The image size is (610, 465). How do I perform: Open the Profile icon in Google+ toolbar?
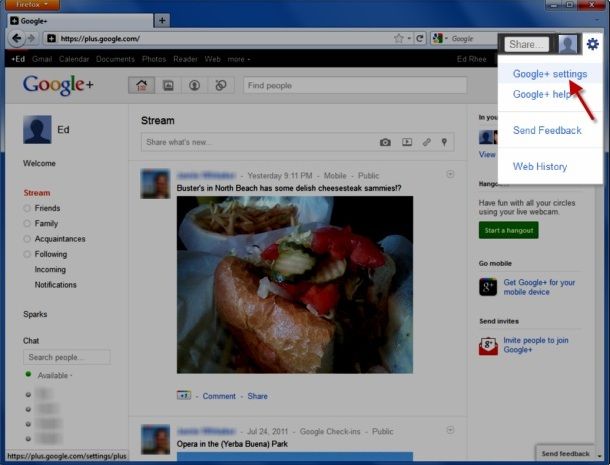[x=195, y=85]
